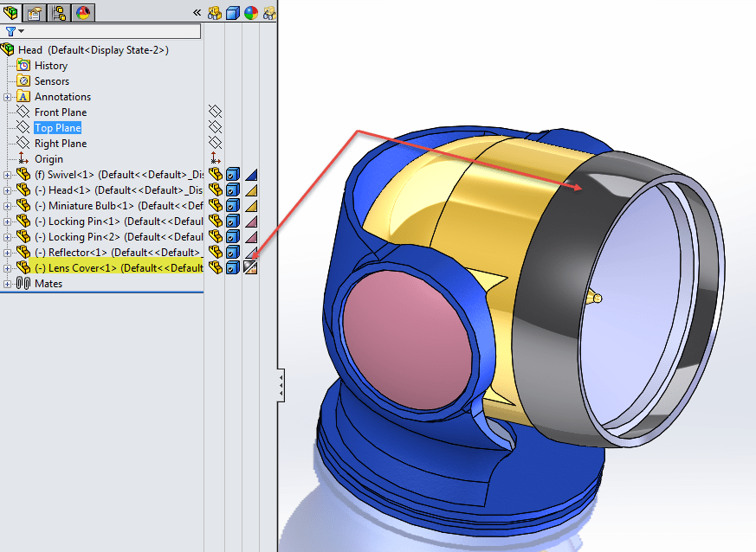This screenshot has height=552, width=756.
Task: Toggle hide/show for Head<1>
Action: (215, 189)
